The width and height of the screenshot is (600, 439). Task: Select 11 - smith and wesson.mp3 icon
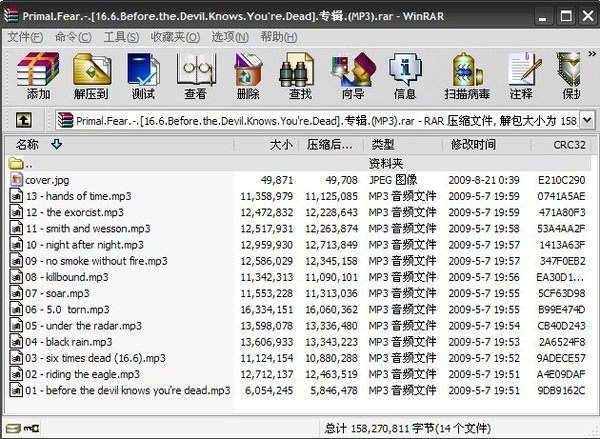16,228
